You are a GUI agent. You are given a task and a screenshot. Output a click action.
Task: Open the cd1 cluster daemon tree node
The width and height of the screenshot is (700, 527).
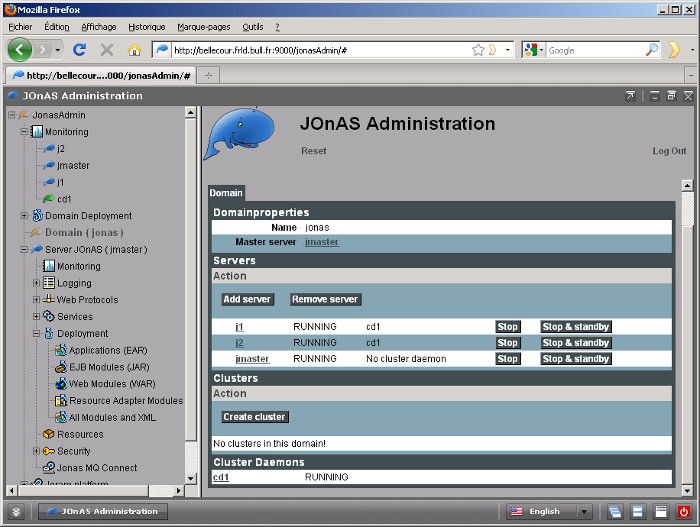pyautogui.click(x=64, y=199)
